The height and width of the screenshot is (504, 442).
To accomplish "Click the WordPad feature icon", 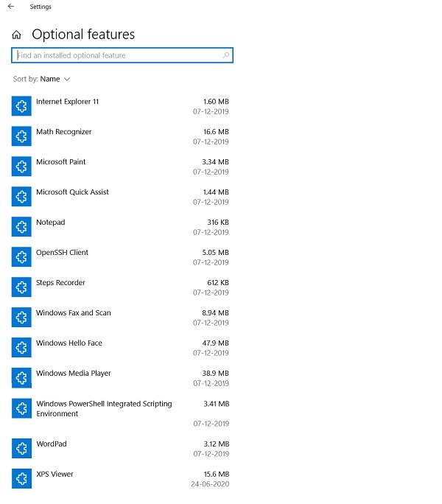I will [21, 449].
